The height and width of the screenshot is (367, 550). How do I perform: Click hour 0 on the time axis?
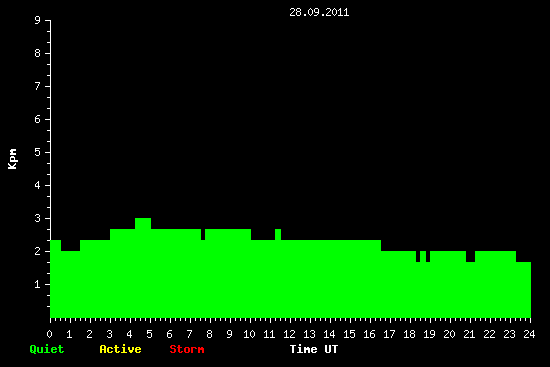pyautogui.click(x=49, y=334)
